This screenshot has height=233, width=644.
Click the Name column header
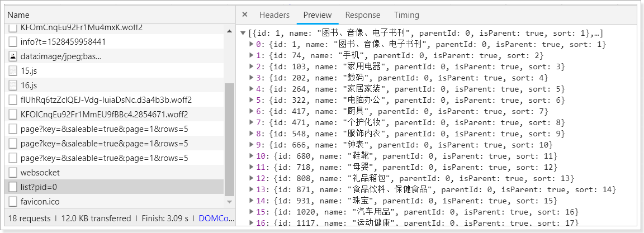click(19, 15)
